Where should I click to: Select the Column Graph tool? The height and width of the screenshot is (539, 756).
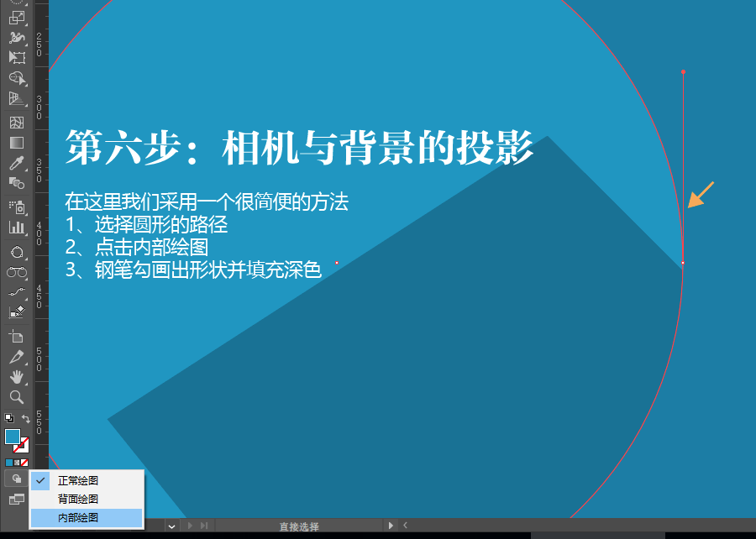[17, 228]
